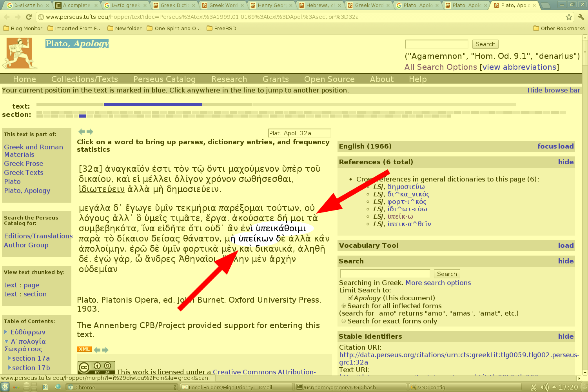Bookmark page with star icon
This screenshot has width=588, height=392.
tap(569, 17)
